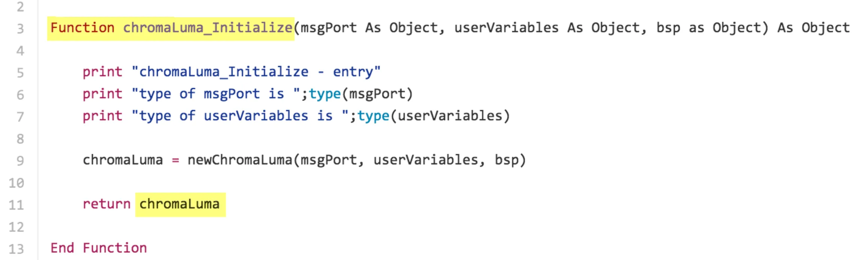868x260 pixels.
Task: Select chromaLuma_Initialize function name
Action: click(x=208, y=28)
